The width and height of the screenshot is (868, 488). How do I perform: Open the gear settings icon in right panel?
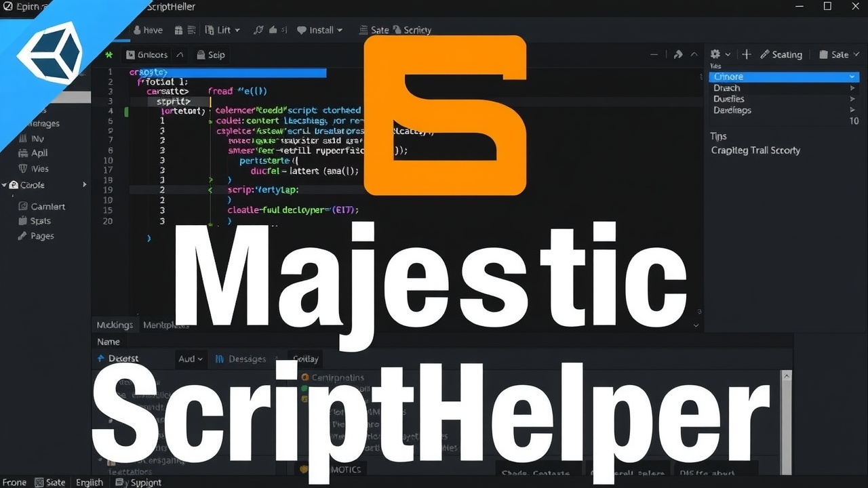coord(715,54)
